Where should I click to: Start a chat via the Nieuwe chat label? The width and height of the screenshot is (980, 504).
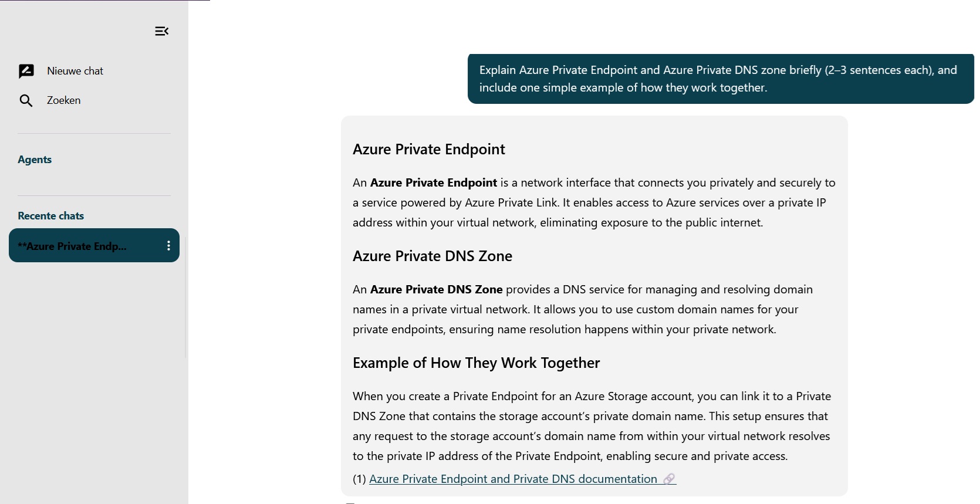tap(75, 71)
